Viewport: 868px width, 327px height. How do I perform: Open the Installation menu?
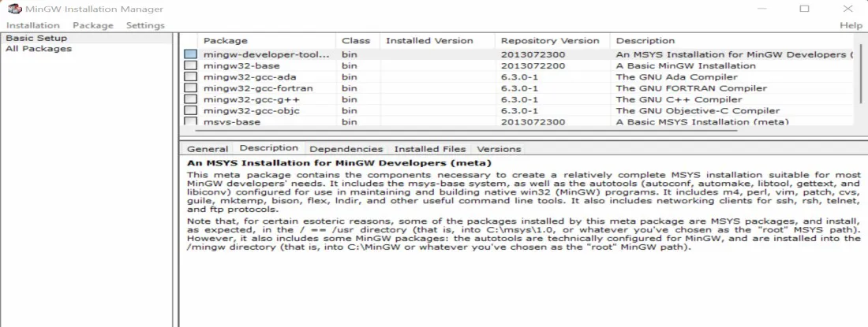pos(33,25)
